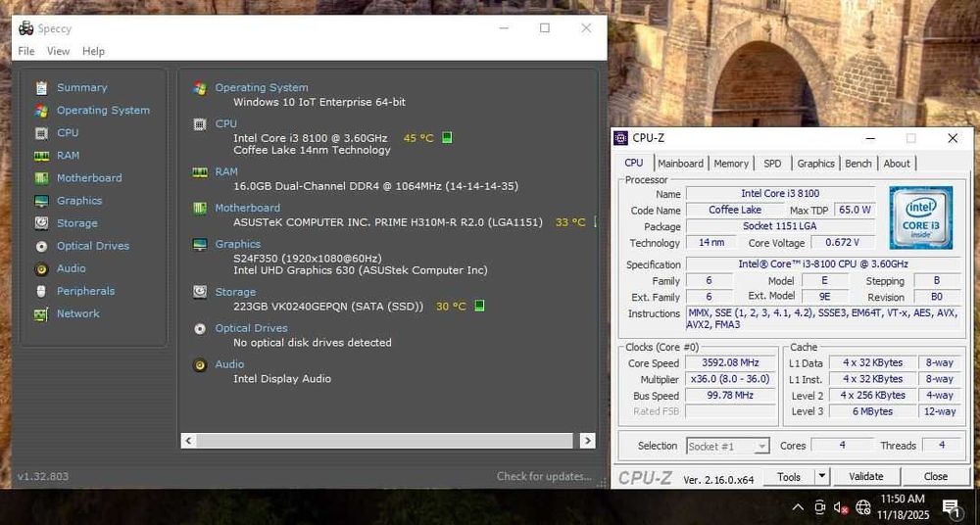Click the Optical Drives disc icon in sidebar
The width and height of the screenshot is (980, 525).
[41, 246]
